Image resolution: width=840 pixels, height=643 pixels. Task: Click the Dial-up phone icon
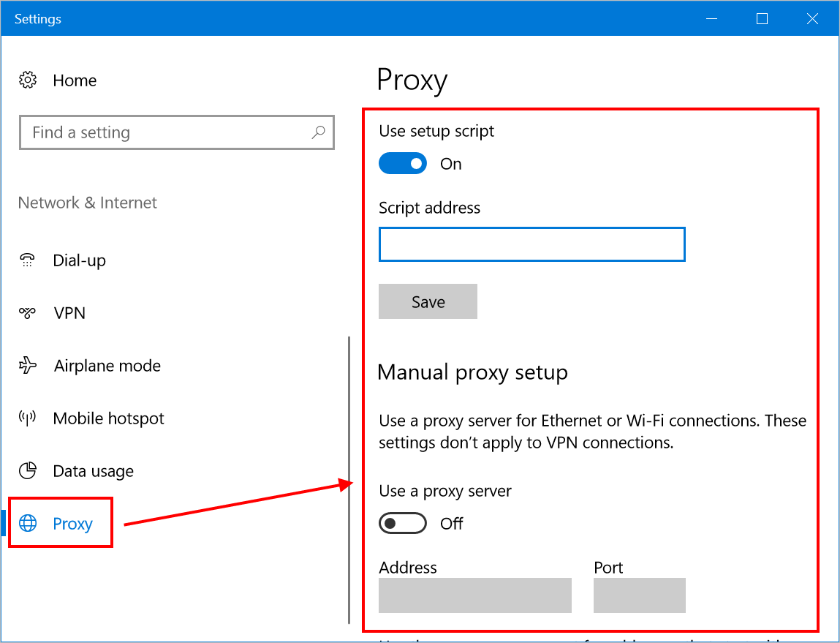pyautogui.click(x=28, y=260)
